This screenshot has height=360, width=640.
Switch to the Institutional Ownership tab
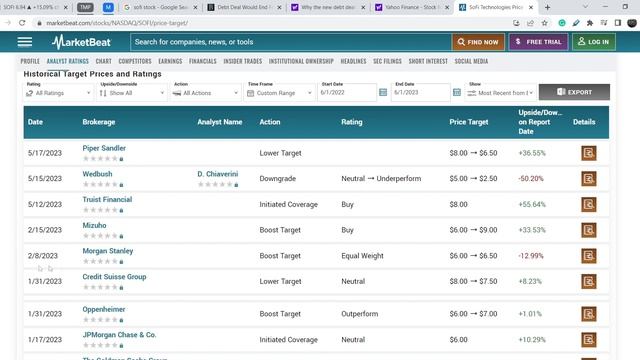click(301, 61)
